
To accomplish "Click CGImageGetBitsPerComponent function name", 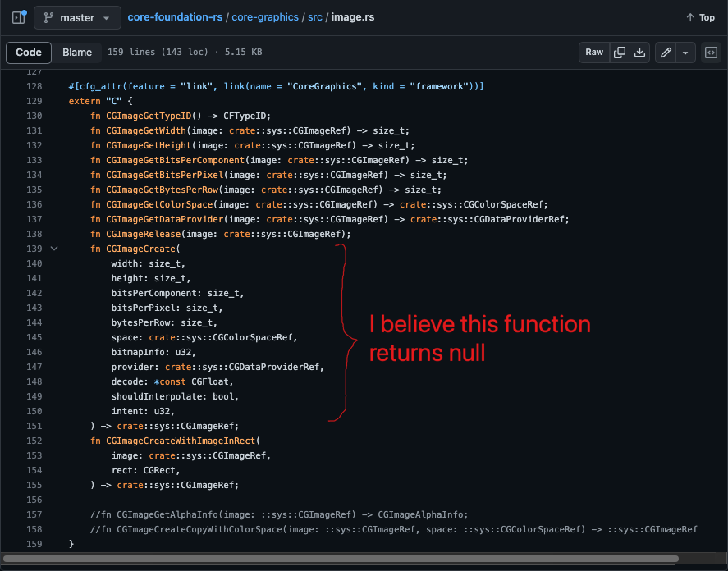I will (x=175, y=160).
